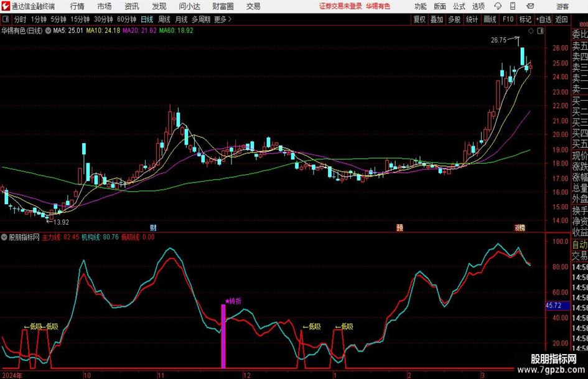Select the 60分钟 period tab

click(x=127, y=19)
